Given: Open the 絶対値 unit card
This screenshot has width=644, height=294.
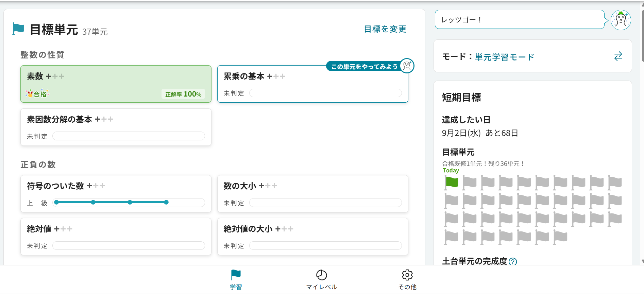Looking at the screenshot, I should (x=116, y=237).
